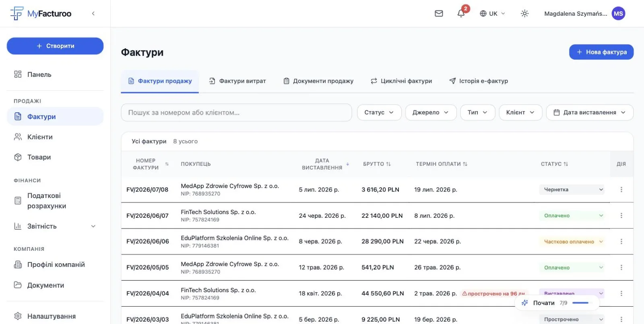Viewport: 644px width, 324px height.
Task: Switch to Циклічні фактури tab
Action: 401,81
